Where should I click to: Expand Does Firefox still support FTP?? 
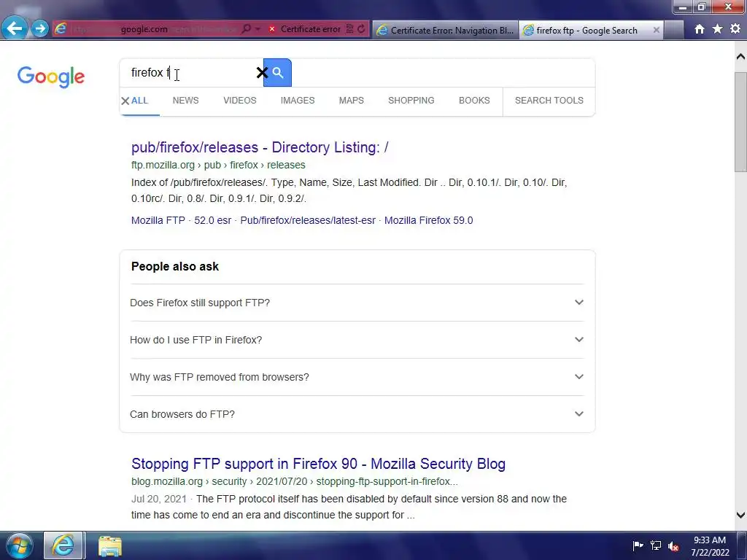[357, 303]
